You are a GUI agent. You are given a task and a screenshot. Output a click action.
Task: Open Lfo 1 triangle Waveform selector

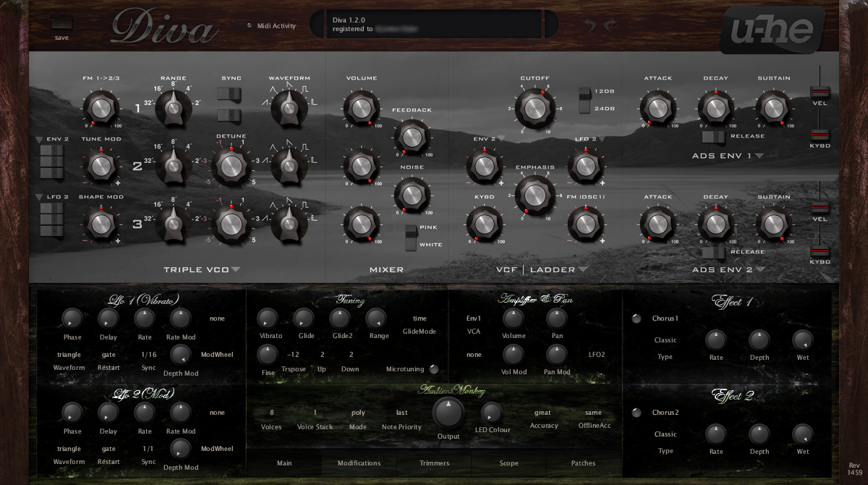click(69, 355)
